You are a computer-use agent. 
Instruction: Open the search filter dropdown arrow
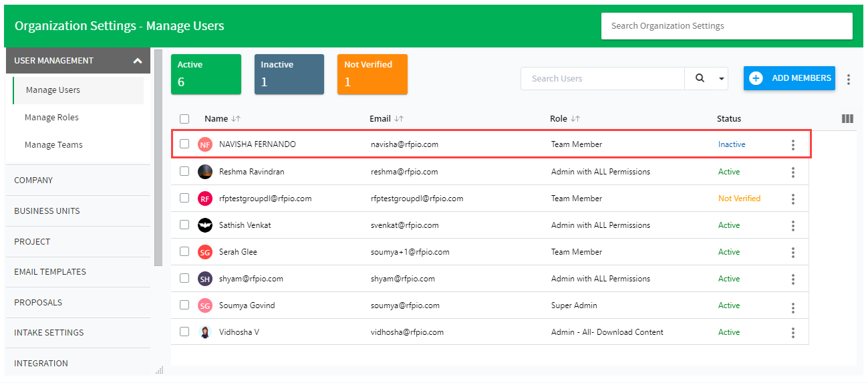pyautogui.click(x=722, y=79)
